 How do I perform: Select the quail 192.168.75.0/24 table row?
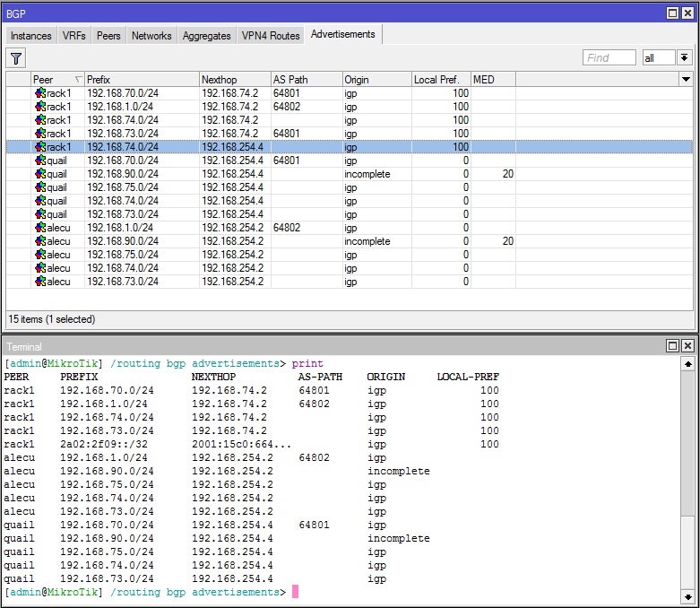point(269,187)
